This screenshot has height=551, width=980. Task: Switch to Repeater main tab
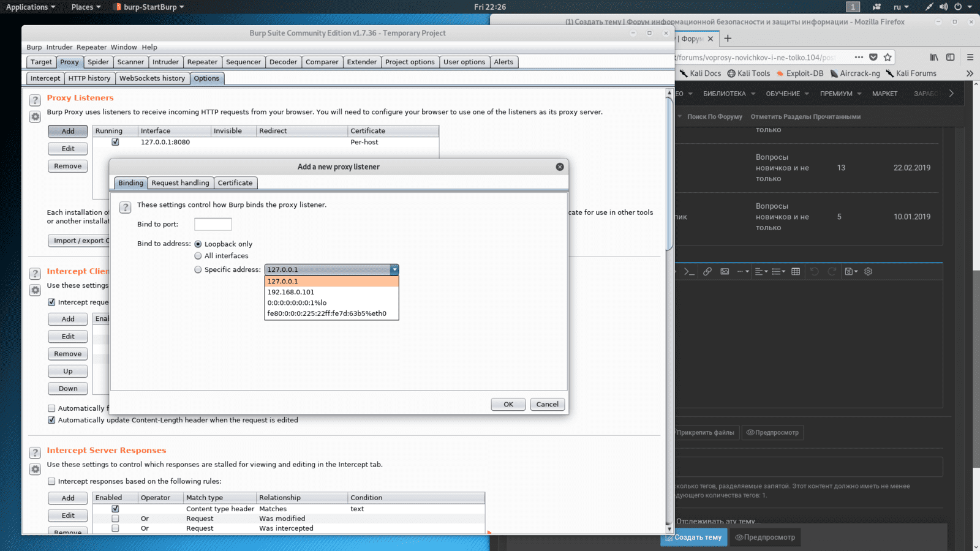[x=202, y=62]
